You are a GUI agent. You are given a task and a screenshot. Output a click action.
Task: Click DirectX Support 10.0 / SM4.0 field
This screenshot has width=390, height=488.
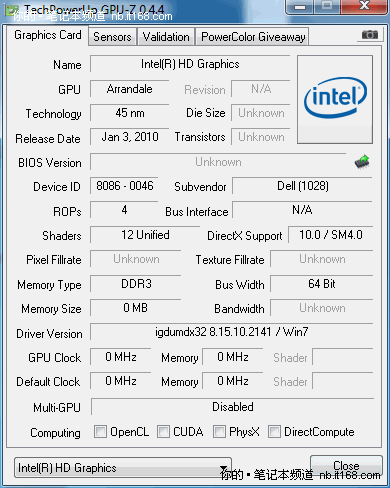[x=331, y=235]
